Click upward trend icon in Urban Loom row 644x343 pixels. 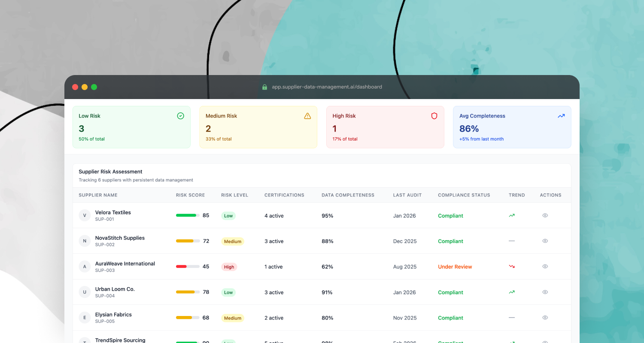pos(512,292)
